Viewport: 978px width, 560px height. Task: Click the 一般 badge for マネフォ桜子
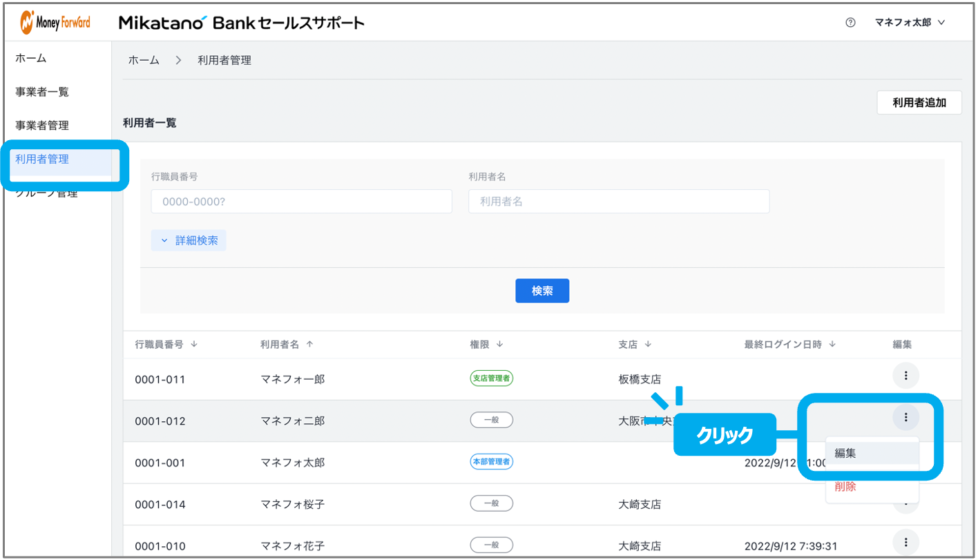[492, 503]
